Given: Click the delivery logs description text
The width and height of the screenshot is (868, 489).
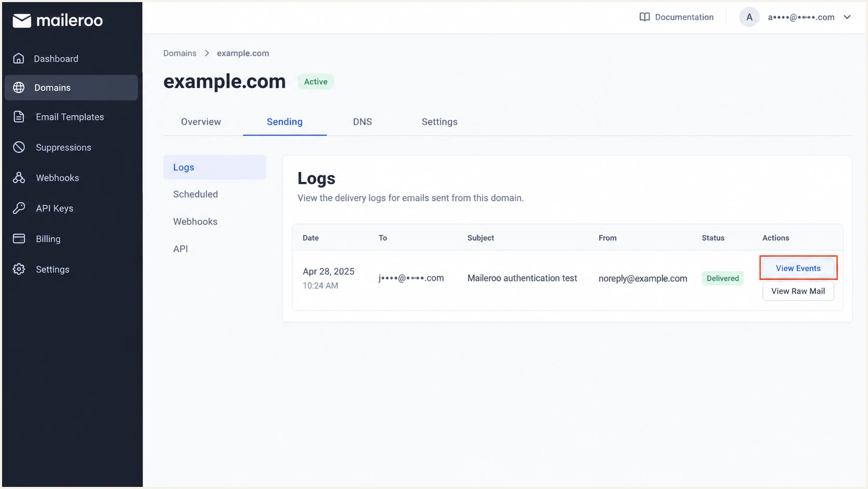Looking at the screenshot, I should pyautogui.click(x=411, y=198).
